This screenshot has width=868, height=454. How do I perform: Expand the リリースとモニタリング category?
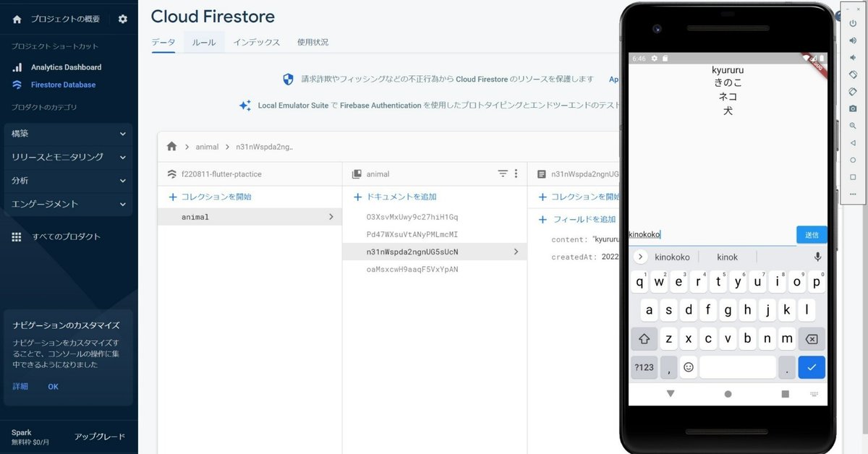(x=69, y=157)
